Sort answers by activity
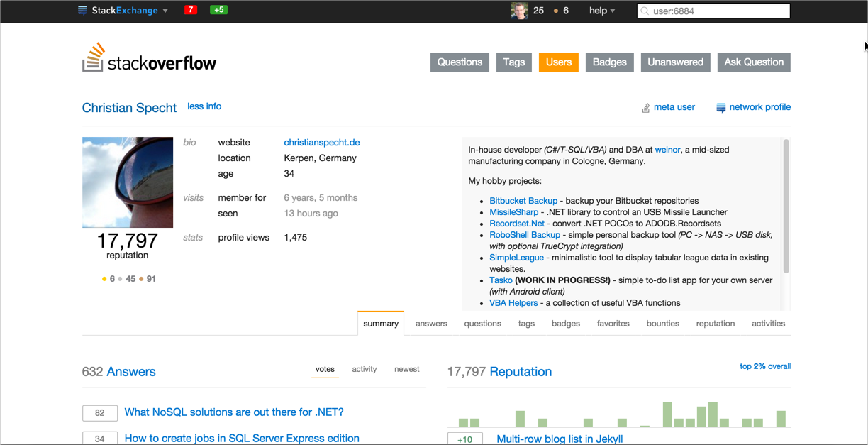 [x=365, y=369]
